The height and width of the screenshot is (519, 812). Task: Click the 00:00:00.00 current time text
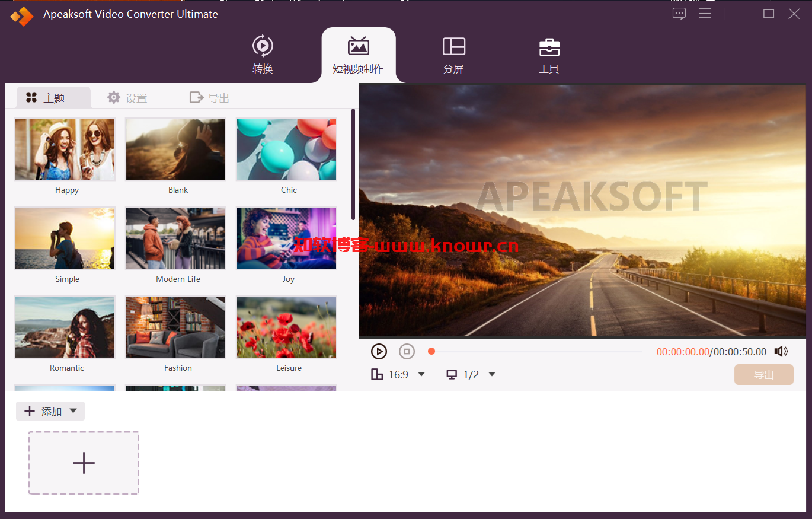pos(683,352)
